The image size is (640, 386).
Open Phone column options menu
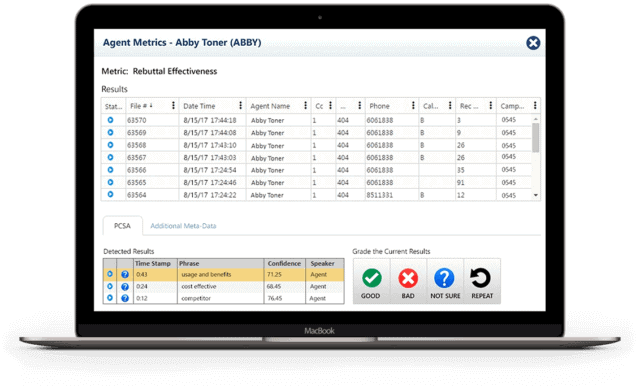click(x=413, y=106)
